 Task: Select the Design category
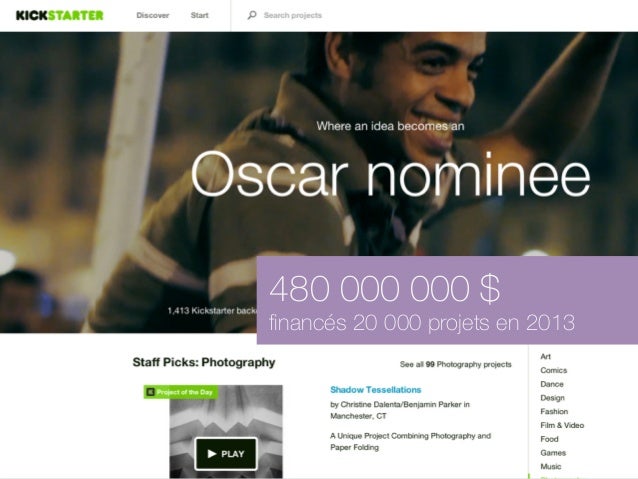552,398
